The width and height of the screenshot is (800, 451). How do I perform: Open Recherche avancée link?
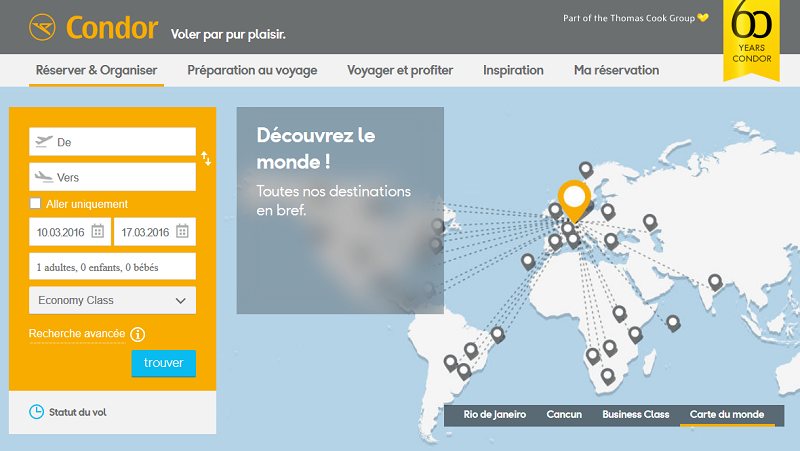[77, 334]
